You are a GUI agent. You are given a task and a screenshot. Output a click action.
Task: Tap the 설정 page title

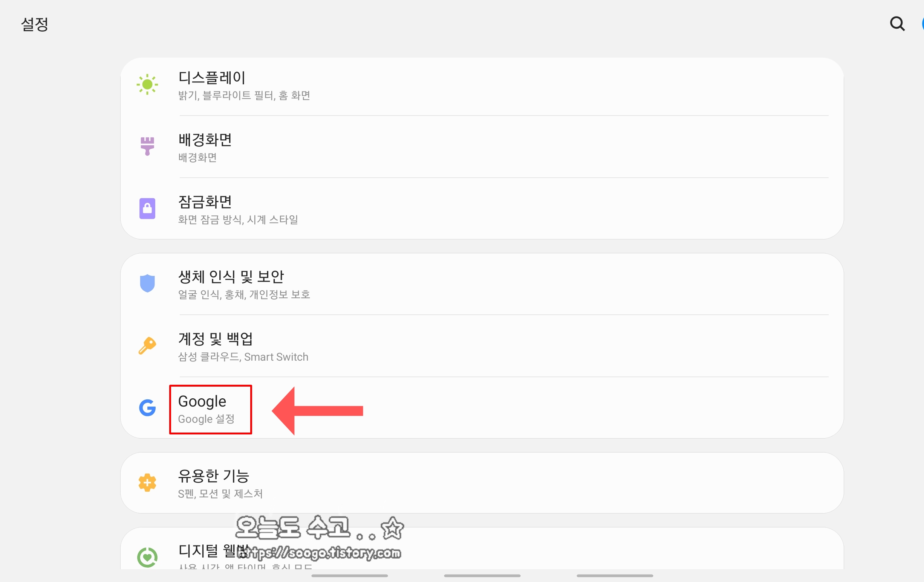35,24
